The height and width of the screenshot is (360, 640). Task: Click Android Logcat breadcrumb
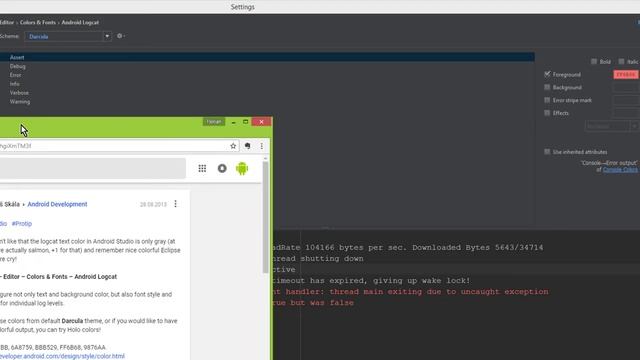80,22
